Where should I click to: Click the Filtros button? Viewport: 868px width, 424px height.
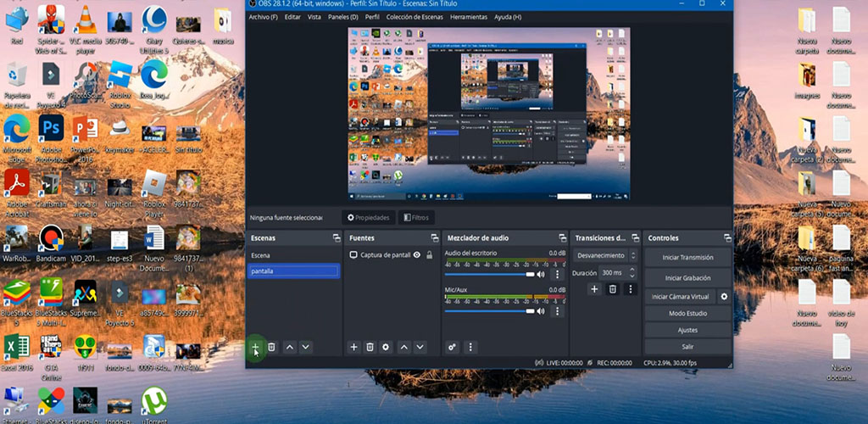415,218
